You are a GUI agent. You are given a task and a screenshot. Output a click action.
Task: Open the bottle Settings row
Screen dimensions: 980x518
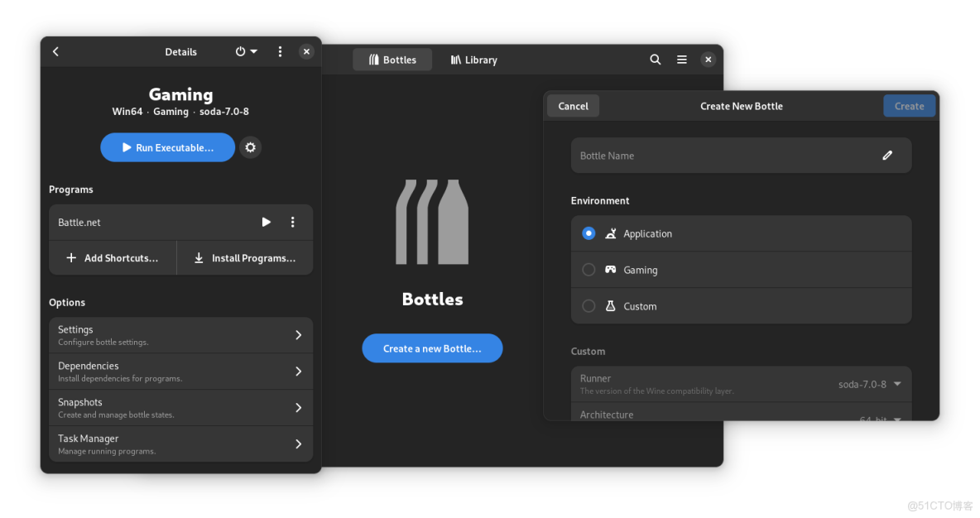[x=180, y=335]
